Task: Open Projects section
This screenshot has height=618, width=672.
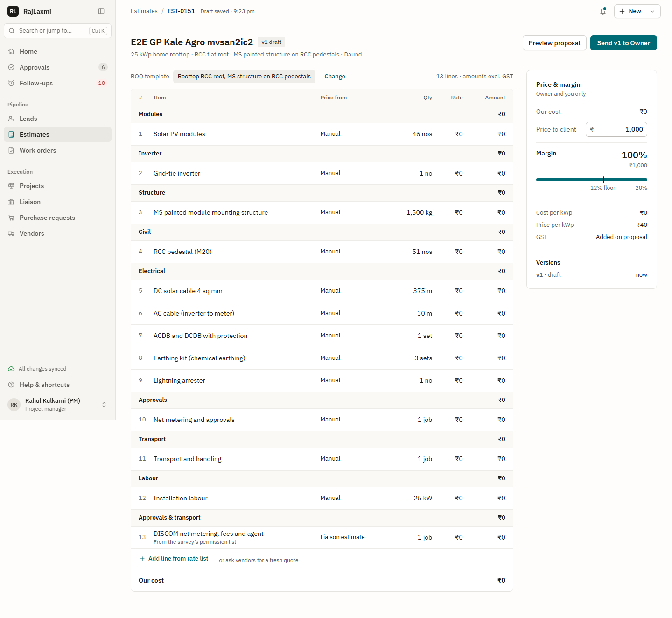Action: tap(58, 186)
